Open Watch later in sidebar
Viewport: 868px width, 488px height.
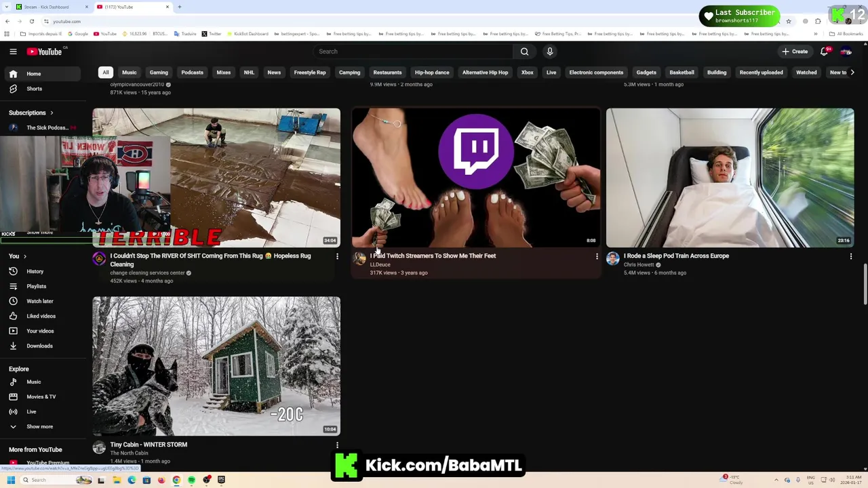coord(44,301)
